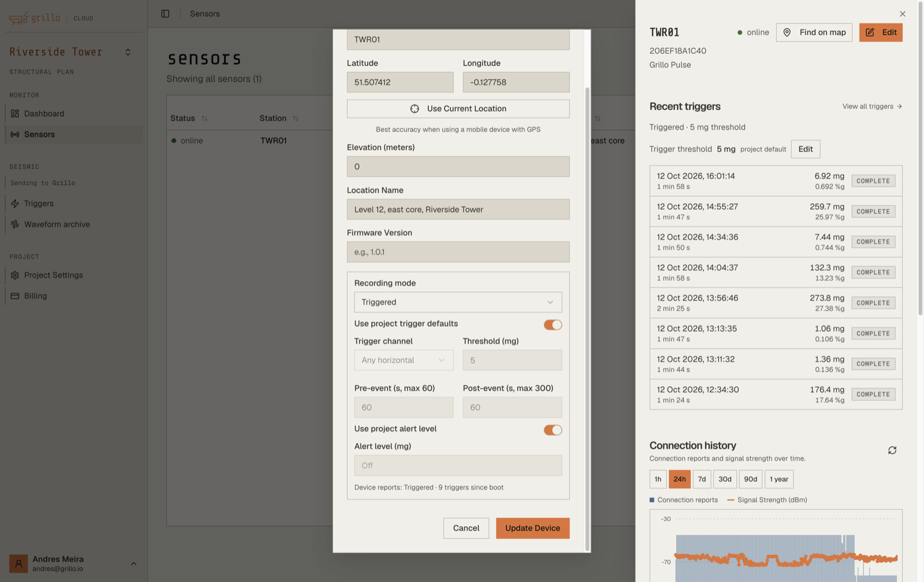Select the 24h time range tab
Image resolution: width=924 pixels, height=582 pixels.
tap(680, 479)
